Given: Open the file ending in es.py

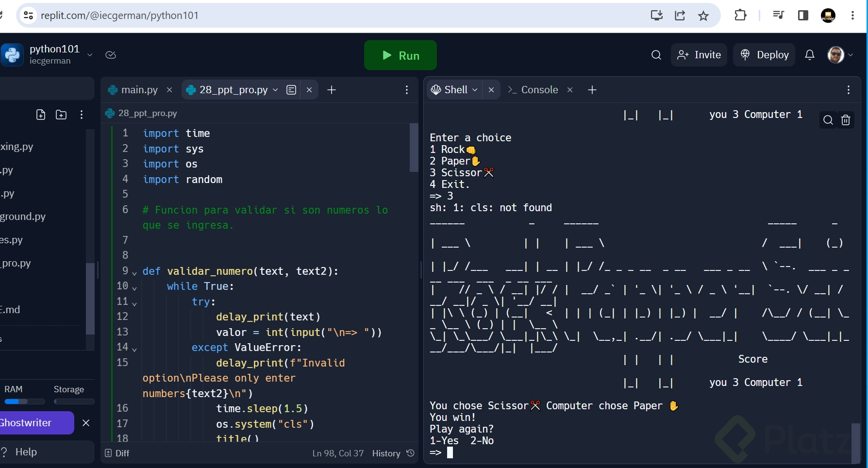Looking at the screenshot, I should (x=12, y=240).
